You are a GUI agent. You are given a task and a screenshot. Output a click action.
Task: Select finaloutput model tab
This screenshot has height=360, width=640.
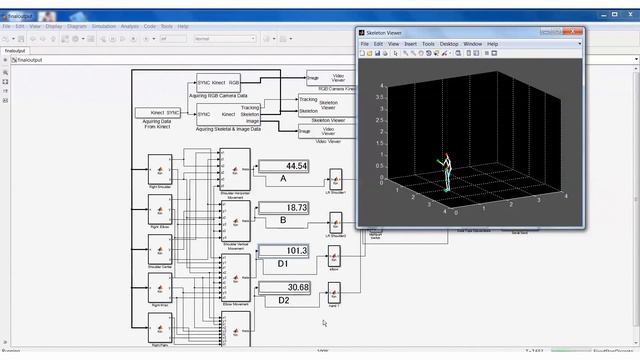point(15,51)
